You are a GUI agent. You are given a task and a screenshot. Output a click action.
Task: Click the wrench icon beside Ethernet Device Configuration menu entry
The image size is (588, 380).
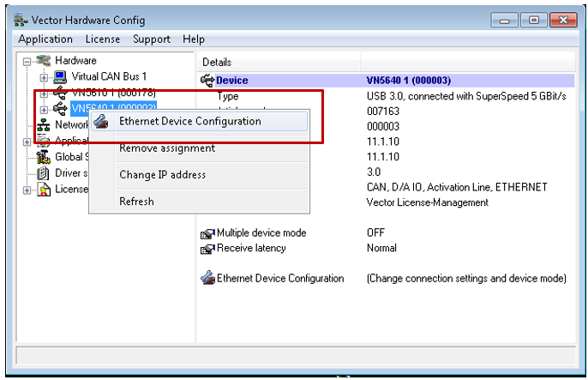[x=101, y=122]
